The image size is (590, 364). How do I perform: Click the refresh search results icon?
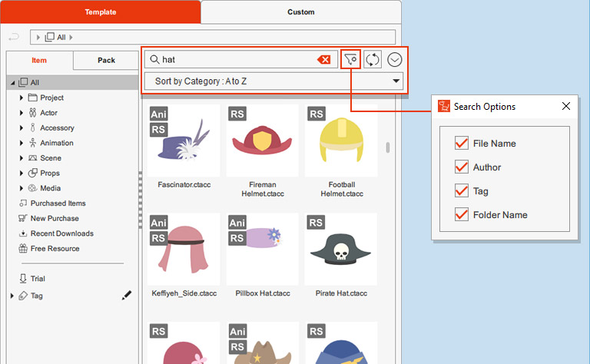(x=373, y=59)
